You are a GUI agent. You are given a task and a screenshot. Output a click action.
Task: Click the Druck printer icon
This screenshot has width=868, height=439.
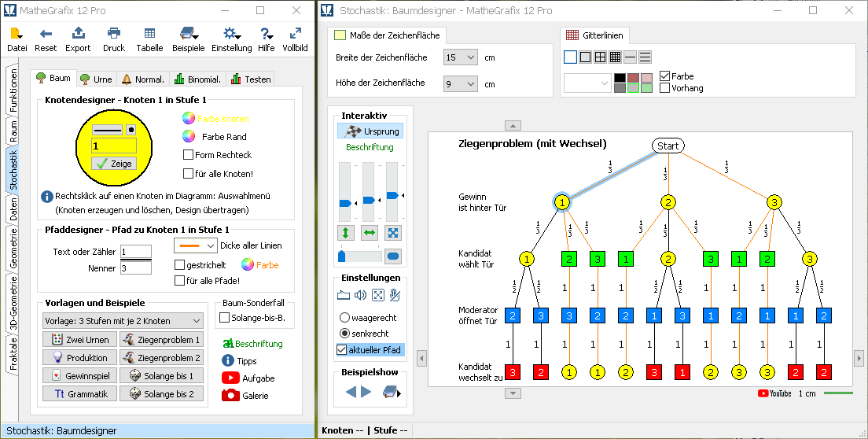114,33
